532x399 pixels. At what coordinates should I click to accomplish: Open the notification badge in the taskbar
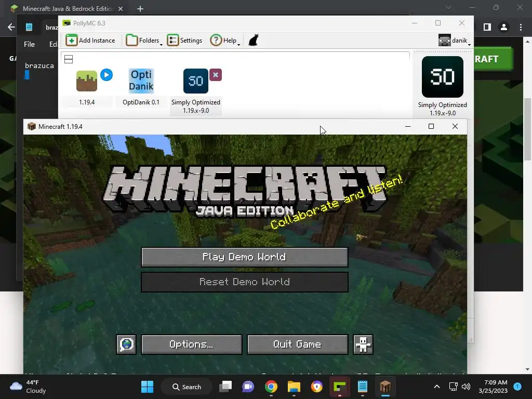pos(517,387)
